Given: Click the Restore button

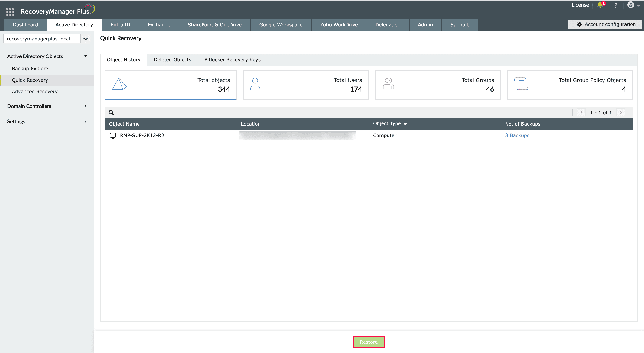Looking at the screenshot, I should (x=368, y=342).
